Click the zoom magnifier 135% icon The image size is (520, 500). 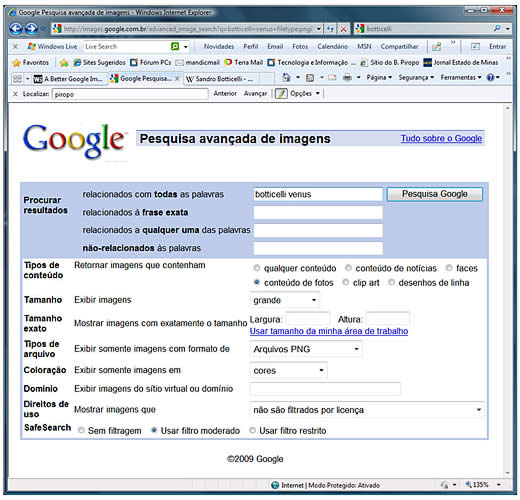468,484
